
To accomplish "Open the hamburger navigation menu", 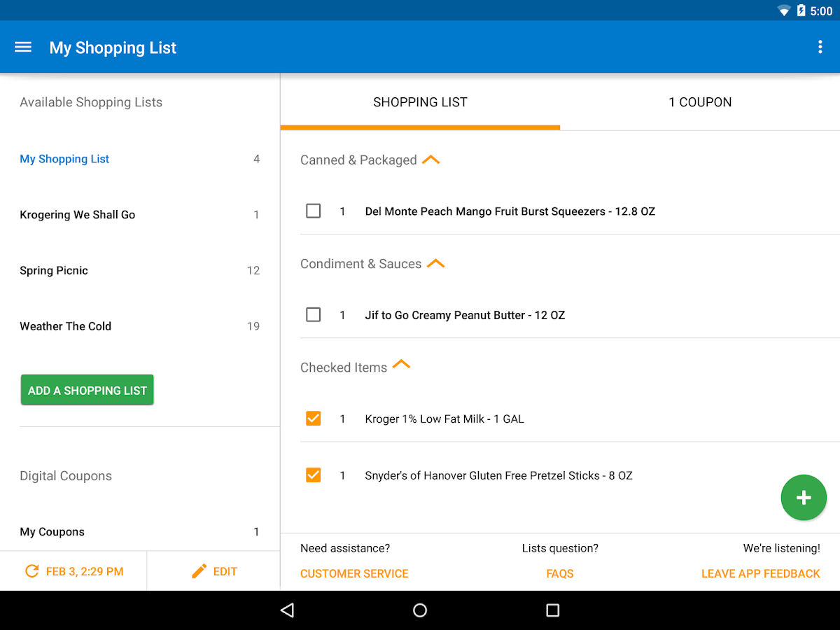I will pos(23,47).
